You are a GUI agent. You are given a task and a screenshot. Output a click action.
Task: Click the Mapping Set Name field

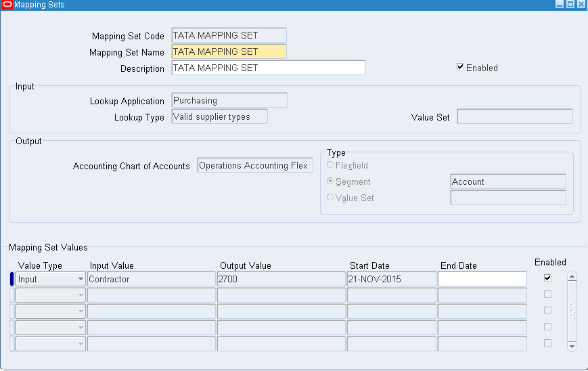point(229,51)
